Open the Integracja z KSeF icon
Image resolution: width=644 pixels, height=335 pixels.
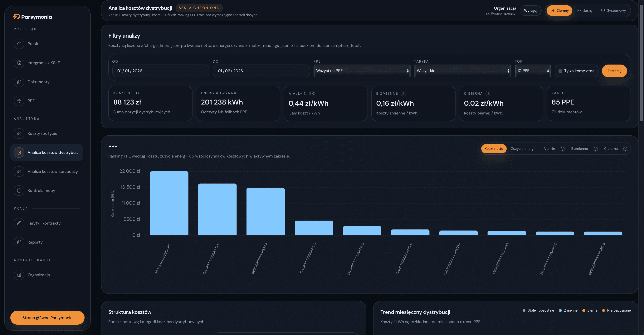tap(19, 63)
